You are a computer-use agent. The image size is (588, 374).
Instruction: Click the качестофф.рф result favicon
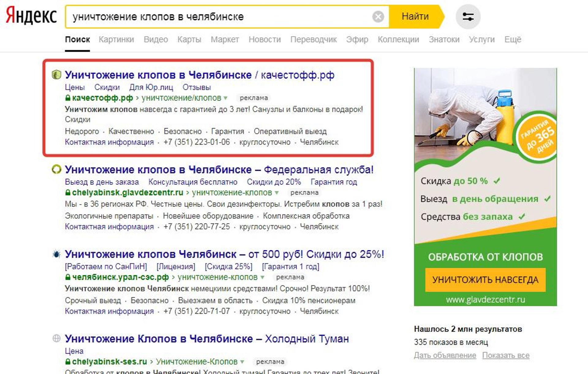pos(56,74)
